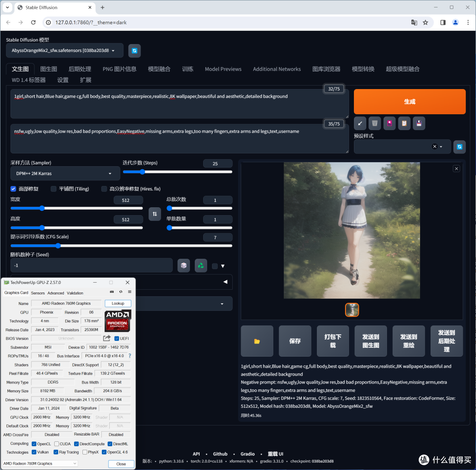Randomize seed with the dice icon
Viewport: 476px width, 470px height.
184,266
